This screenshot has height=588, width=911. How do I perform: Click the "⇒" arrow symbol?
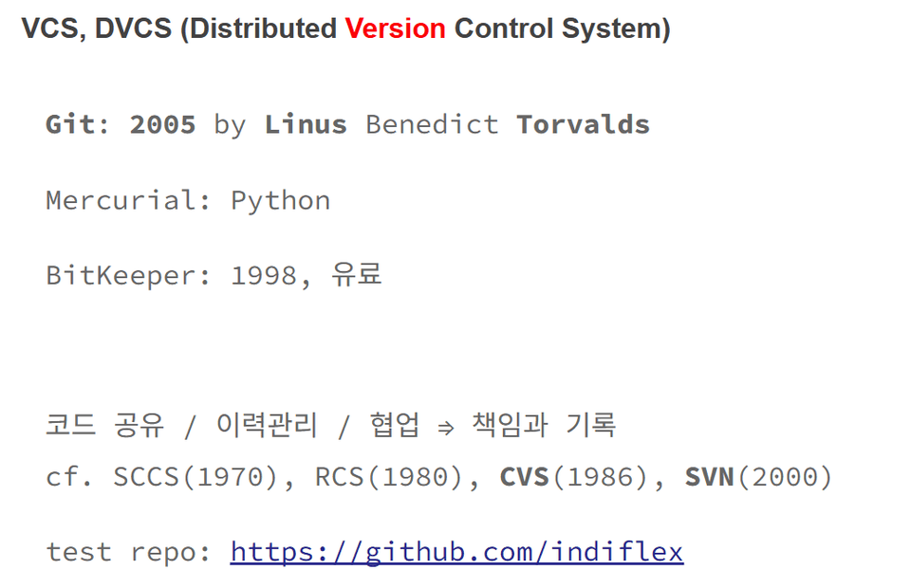tap(445, 428)
